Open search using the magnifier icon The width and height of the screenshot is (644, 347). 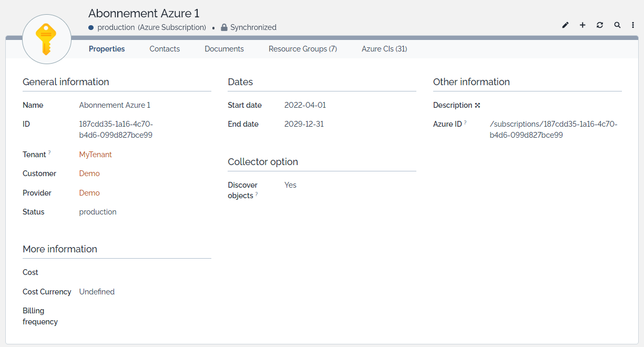coord(617,25)
